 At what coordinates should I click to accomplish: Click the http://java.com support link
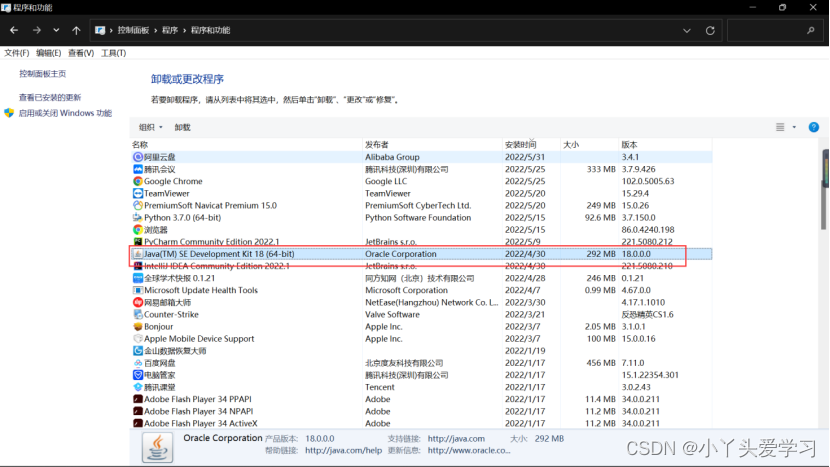click(x=456, y=439)
